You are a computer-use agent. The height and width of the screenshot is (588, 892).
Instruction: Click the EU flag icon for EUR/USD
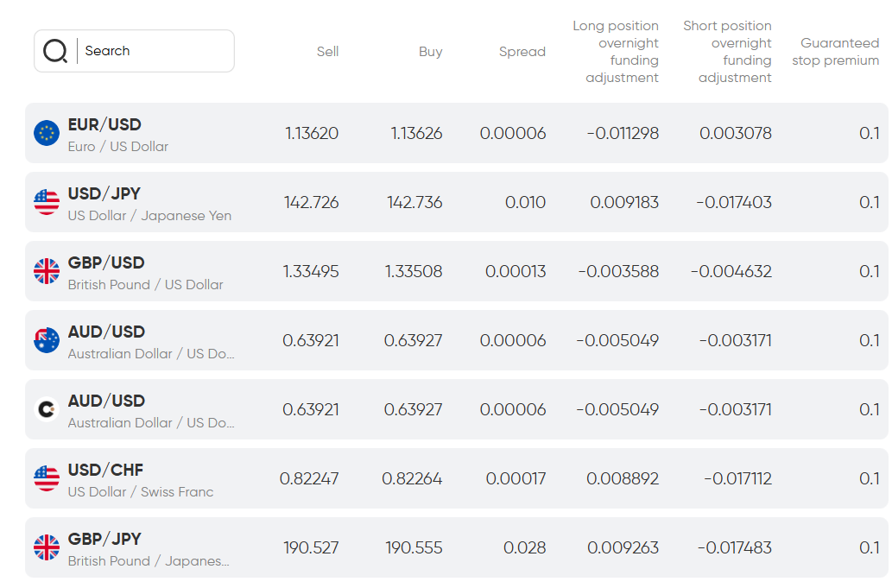[47, 133]
